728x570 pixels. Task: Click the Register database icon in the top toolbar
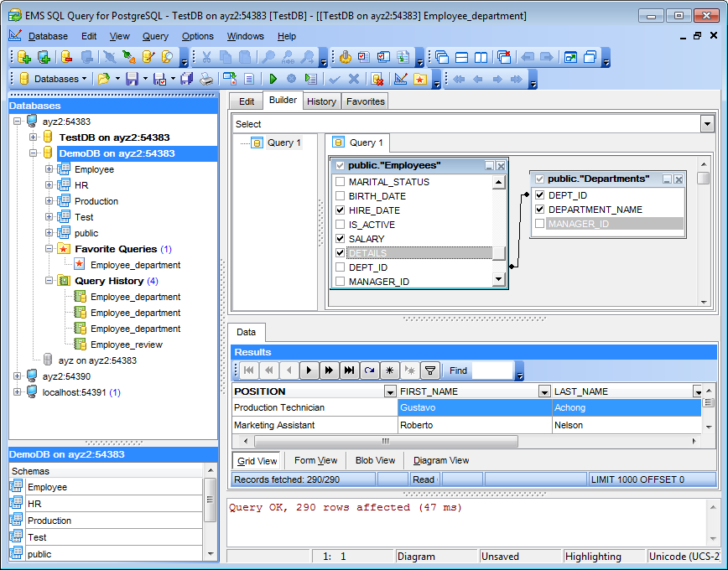pyautogui.click(x=24, y=57)
